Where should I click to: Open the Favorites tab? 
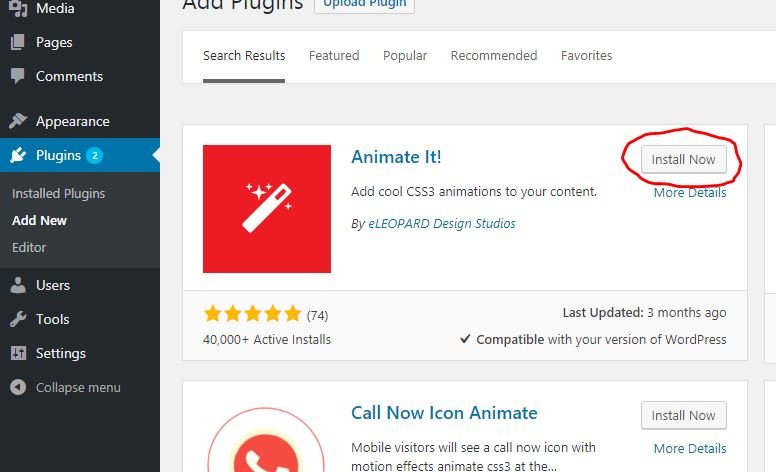[x=586, y=55]
